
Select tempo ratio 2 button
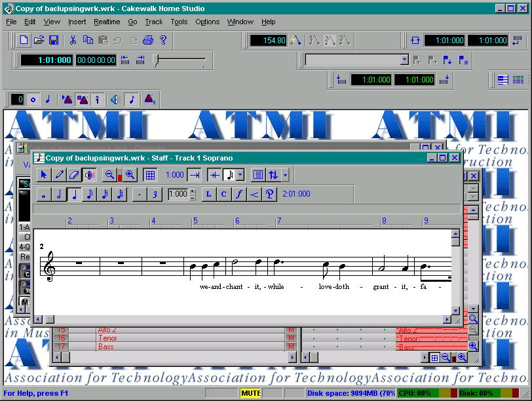coord(330,41)
